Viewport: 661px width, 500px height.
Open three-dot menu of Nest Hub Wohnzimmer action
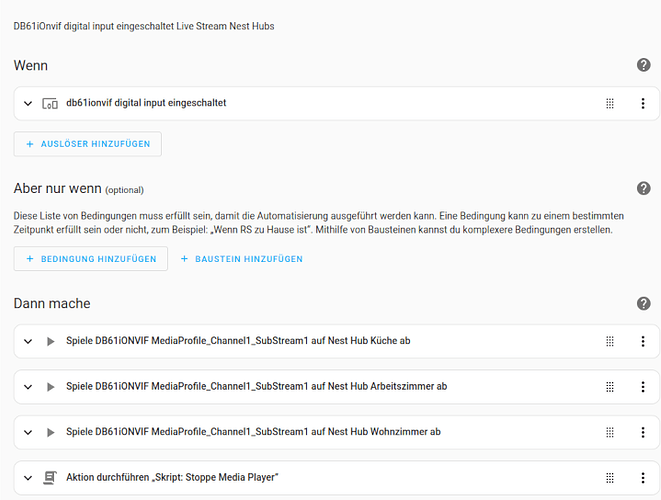click(643, 432)
